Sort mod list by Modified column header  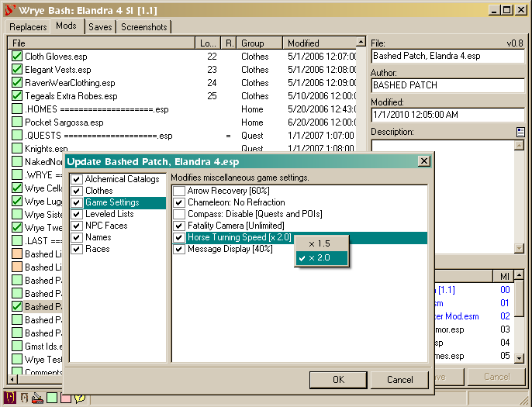[320, 43]
